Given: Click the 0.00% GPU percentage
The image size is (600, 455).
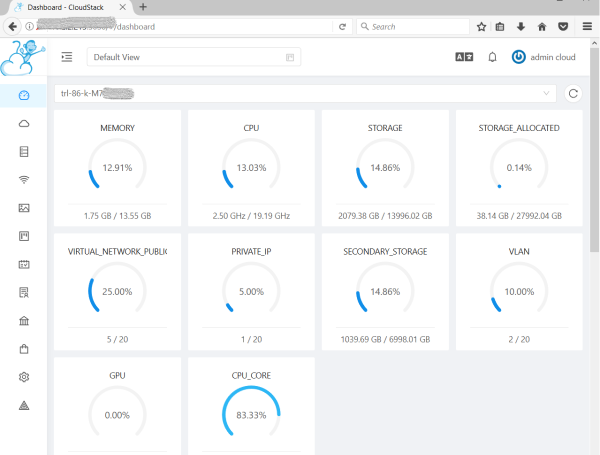Looking at the screenshot, I should 117,415.
